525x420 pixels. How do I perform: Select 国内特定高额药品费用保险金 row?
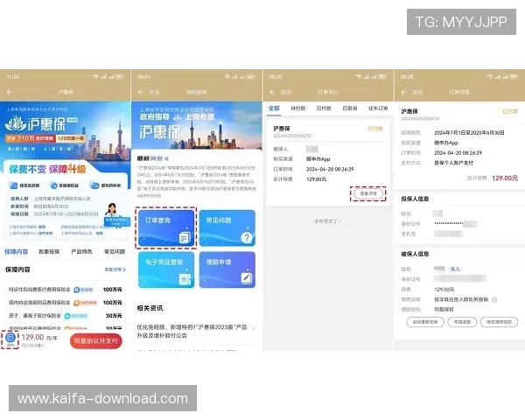point(66,303)
